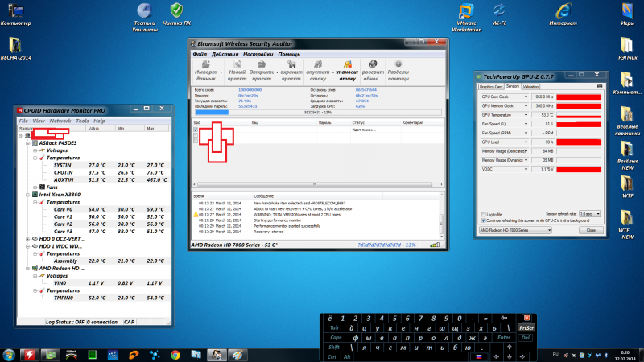Click the Help contents toolbar icon
Viewport: 644px width, 362px height.
point(398,64)
